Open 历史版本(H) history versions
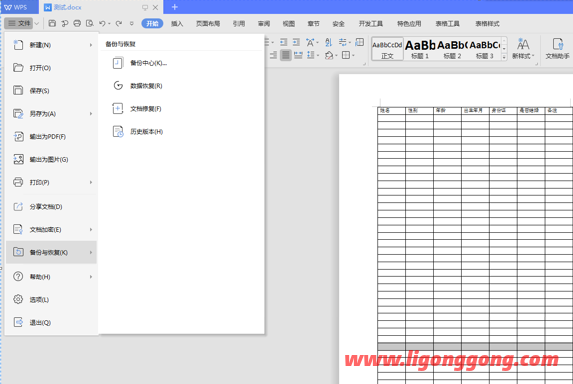 pyautogui.click(x=146, y=132)
